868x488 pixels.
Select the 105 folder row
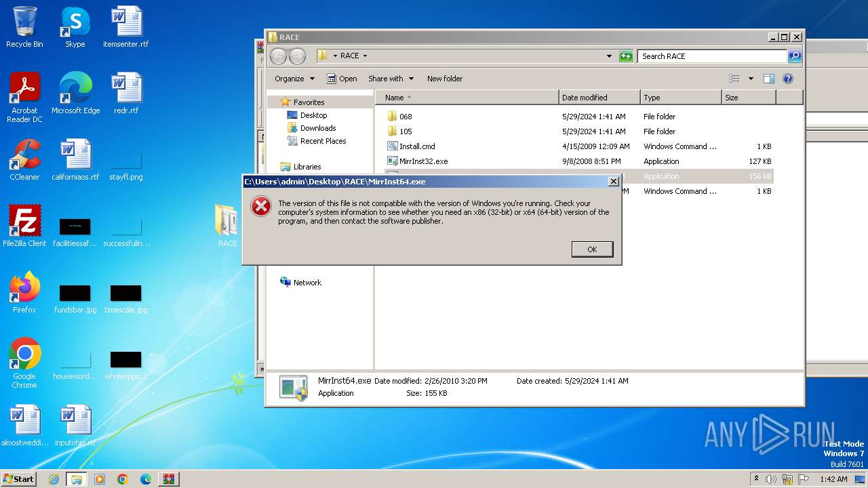point(579,131)
